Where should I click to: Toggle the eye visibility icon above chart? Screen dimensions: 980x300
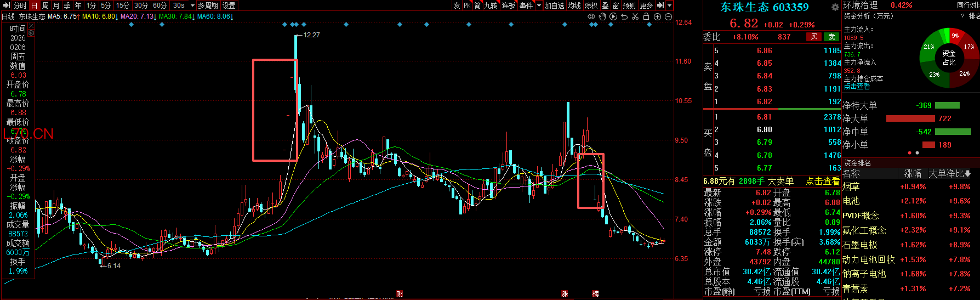[591, 16]
